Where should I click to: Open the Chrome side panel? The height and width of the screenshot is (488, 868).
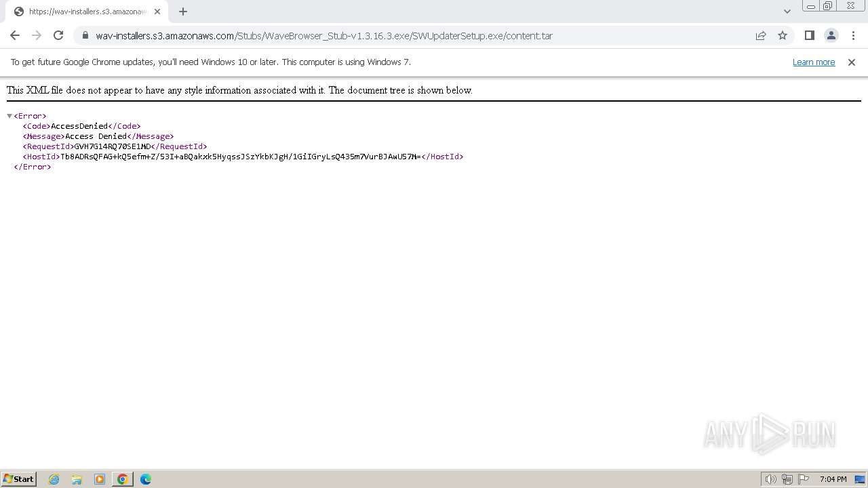(x=809, y=35)
